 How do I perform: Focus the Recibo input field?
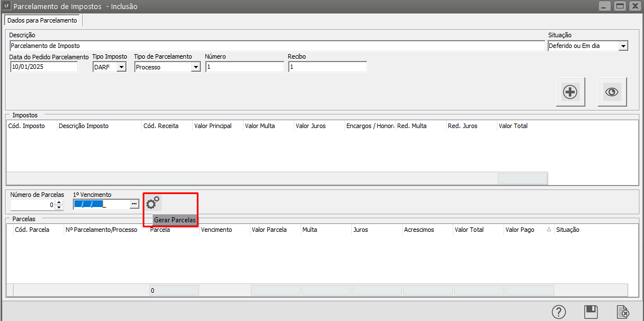coord(327,67)
